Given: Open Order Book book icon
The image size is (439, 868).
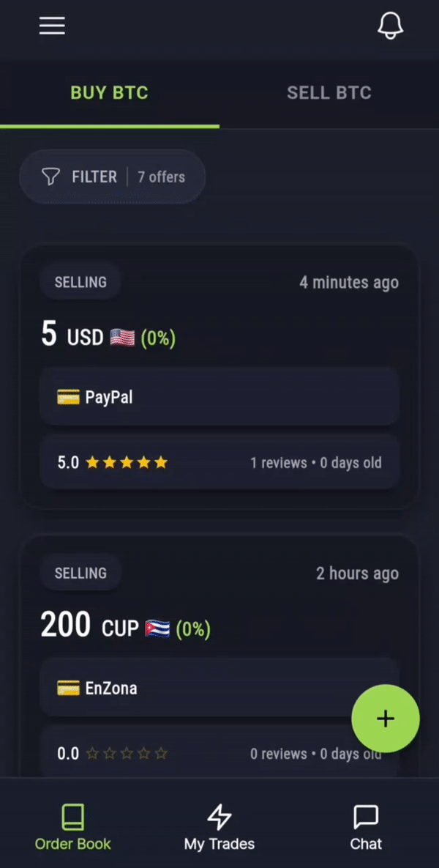Looking at the screenshot, I should click(73, 817).
